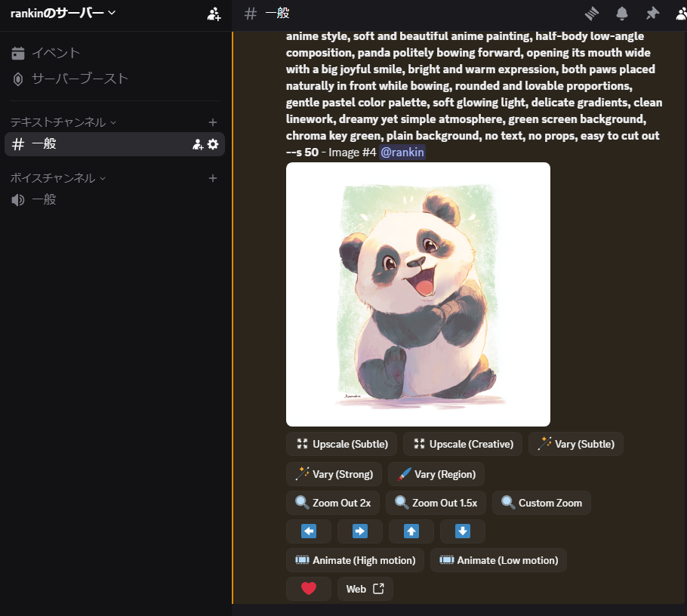
Task: Open the threads icon in header
Action: pyautogui.click(x=591, y=14)
